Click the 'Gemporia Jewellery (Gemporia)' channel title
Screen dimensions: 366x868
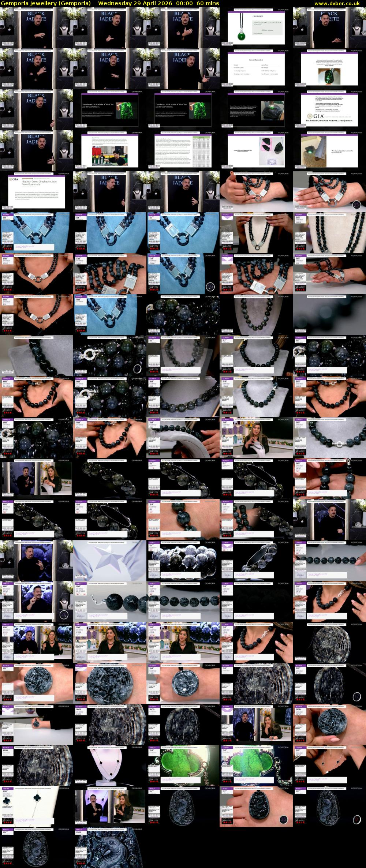[x=46, y=3]
